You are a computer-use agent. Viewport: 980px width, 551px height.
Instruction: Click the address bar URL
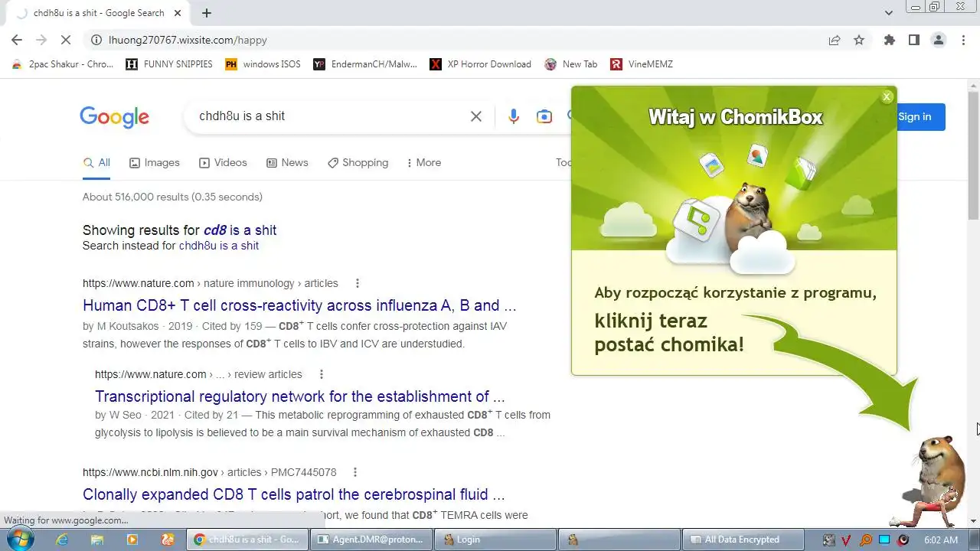188,40
